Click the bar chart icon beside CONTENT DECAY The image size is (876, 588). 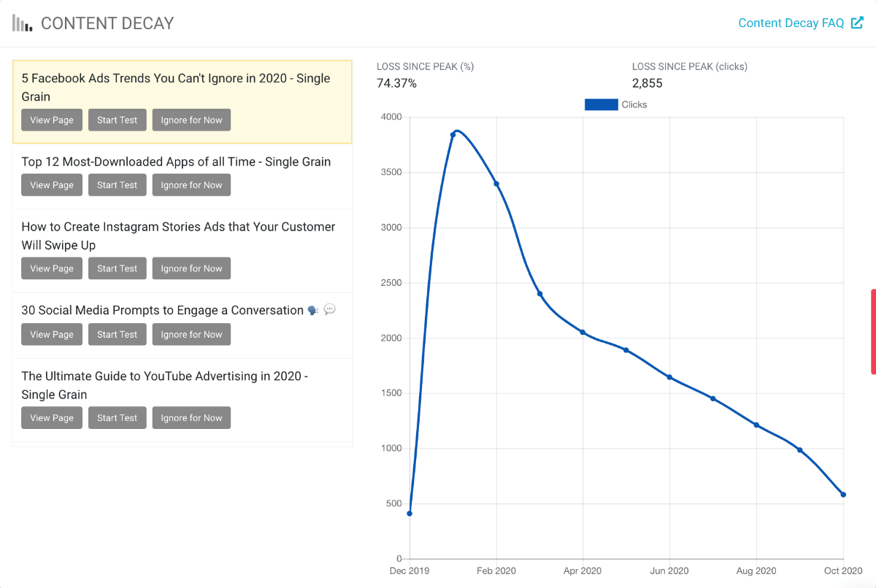tap(21, 23)
